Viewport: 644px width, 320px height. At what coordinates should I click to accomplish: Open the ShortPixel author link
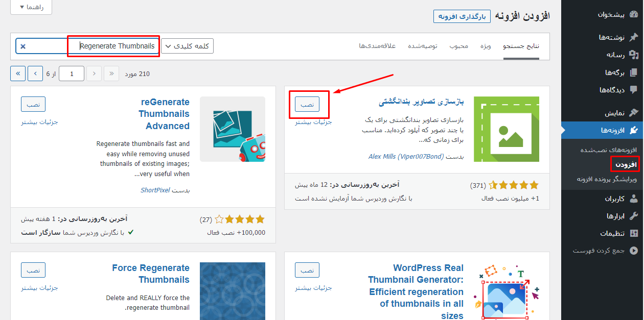click(155, 190)
